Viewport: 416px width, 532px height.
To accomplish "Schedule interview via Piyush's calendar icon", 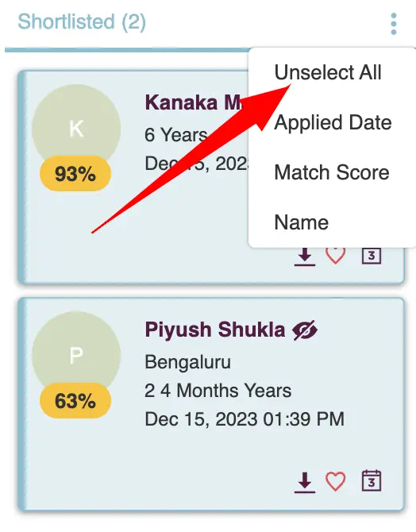I will tap(372, 480).
